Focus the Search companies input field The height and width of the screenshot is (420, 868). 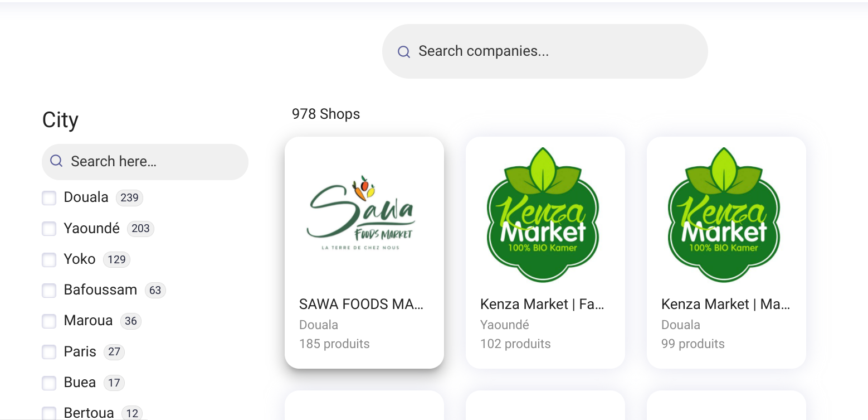pyautogui.click(x=545, y=51)
